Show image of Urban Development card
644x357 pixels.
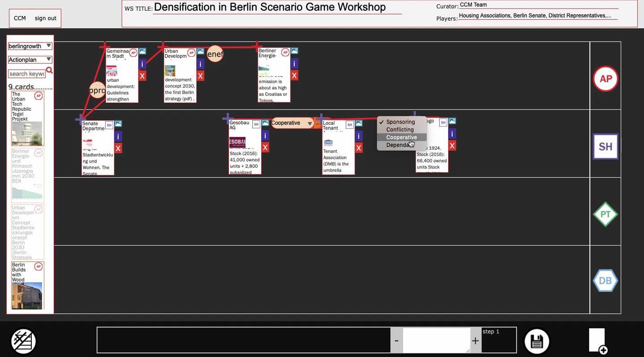click(200, 51)
